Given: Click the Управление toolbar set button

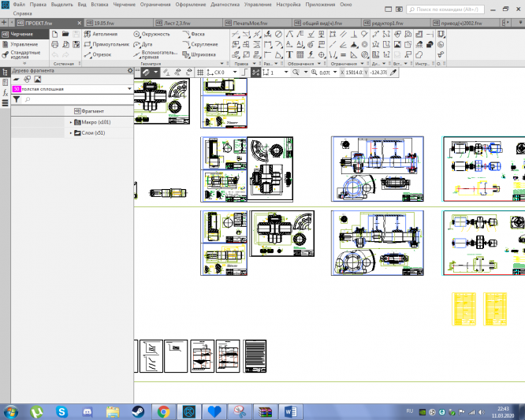Looking at the screenshot, I should (23, 45).
